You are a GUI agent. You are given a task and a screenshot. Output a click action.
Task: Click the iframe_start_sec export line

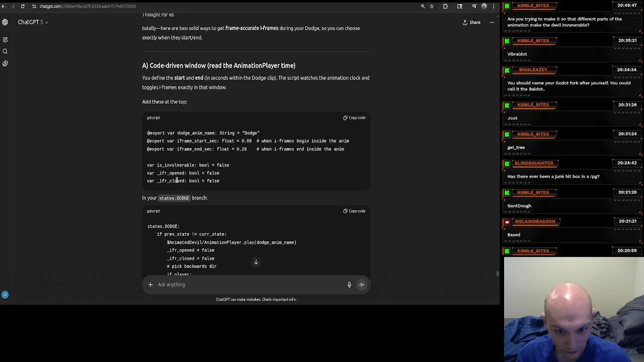(x=248, y=141)
